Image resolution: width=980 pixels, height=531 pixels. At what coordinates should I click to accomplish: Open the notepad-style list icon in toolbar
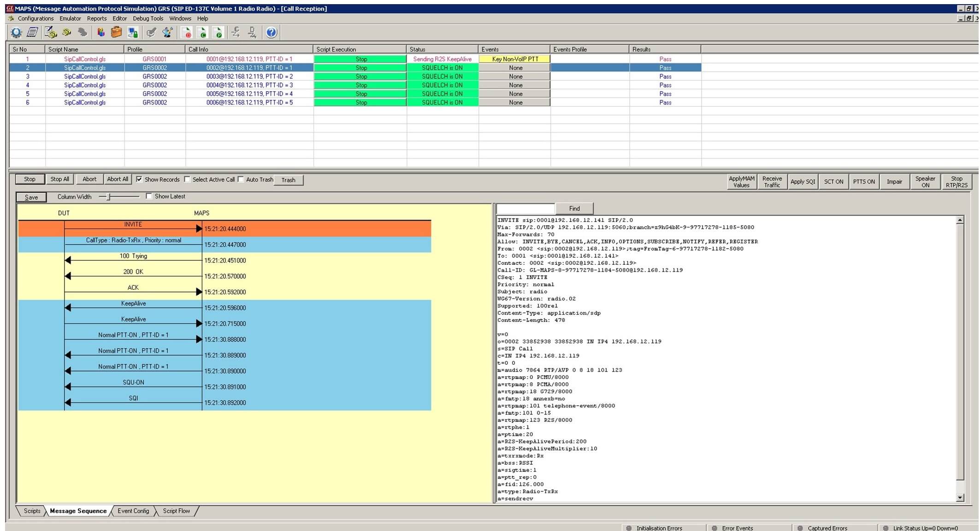(x=32, y=32)
